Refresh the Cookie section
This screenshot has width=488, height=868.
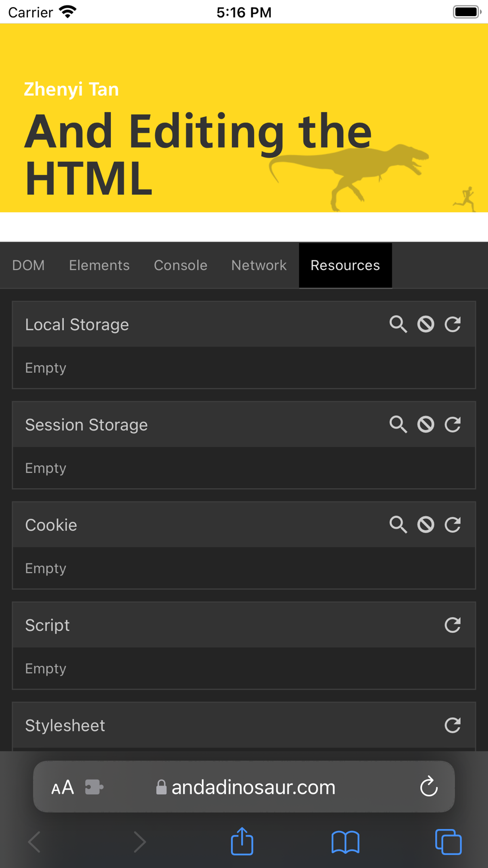[x=453, y=525]
